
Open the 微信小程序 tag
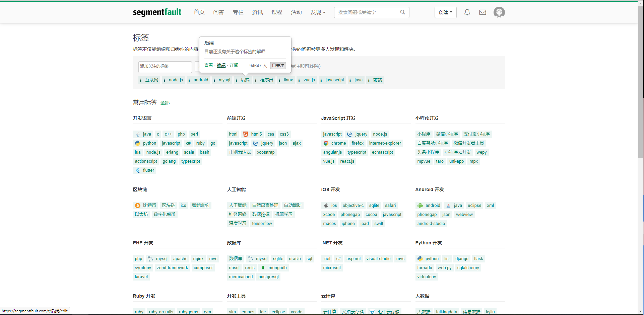tap(447, 134)
